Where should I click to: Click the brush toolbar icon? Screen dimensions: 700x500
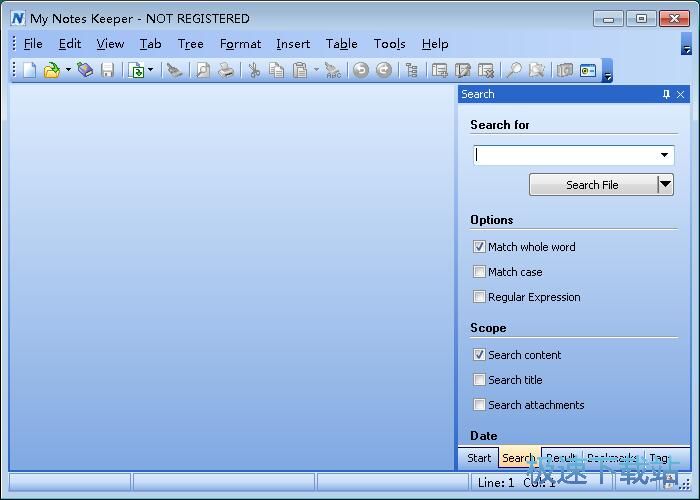pyautogui.click(x=174, y=70)
